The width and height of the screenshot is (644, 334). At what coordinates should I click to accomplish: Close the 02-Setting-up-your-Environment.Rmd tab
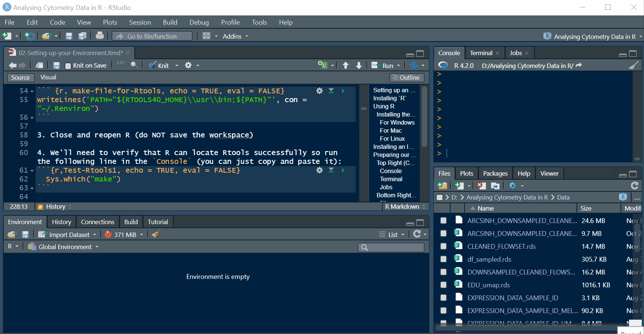tap(128, 53)
